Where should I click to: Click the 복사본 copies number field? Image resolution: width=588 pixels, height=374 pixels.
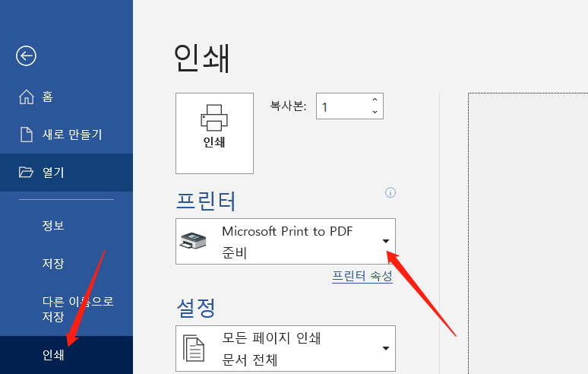(342, 106)
